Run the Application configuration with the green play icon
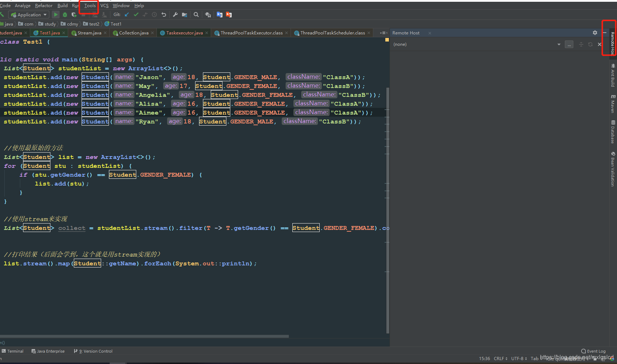Viewport: 617px width, 364px height. pos(56,15)
